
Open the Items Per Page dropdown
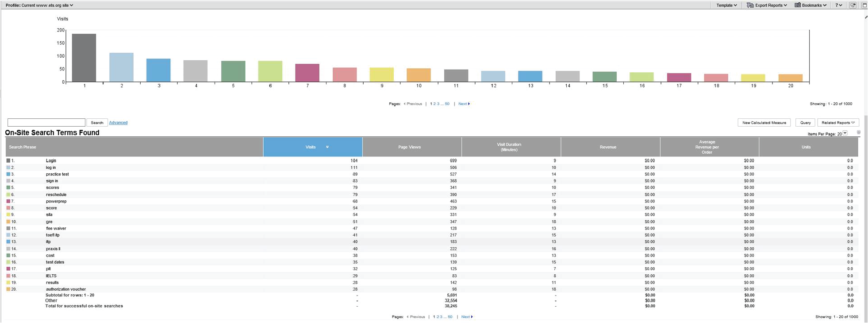(x=845, y=133)
